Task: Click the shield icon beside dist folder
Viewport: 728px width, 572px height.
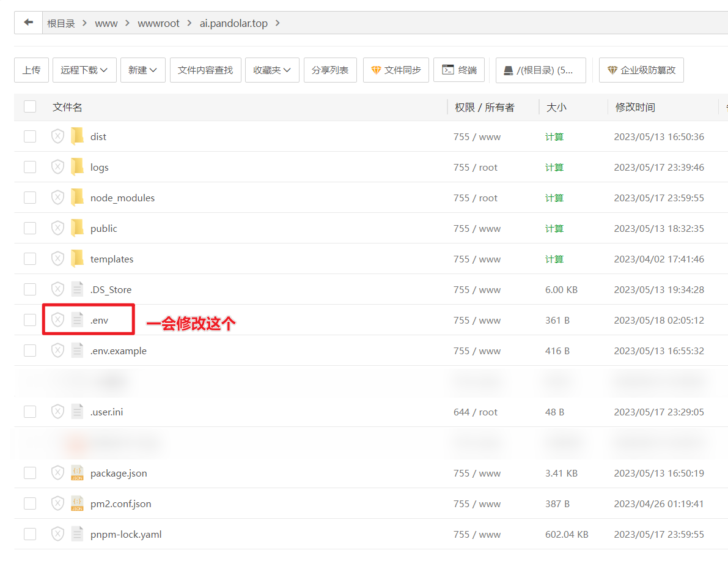Action: click(57, 136)
